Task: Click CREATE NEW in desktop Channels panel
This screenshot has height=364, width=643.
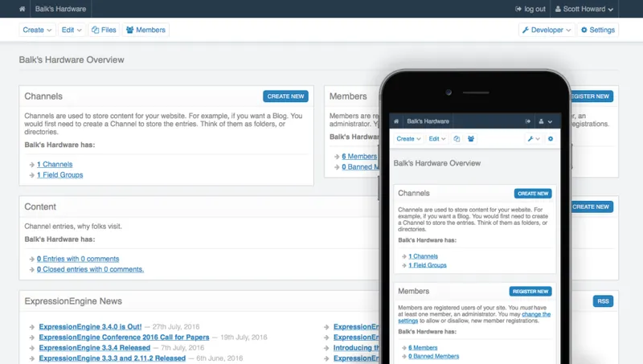Action: click(286, 96)
